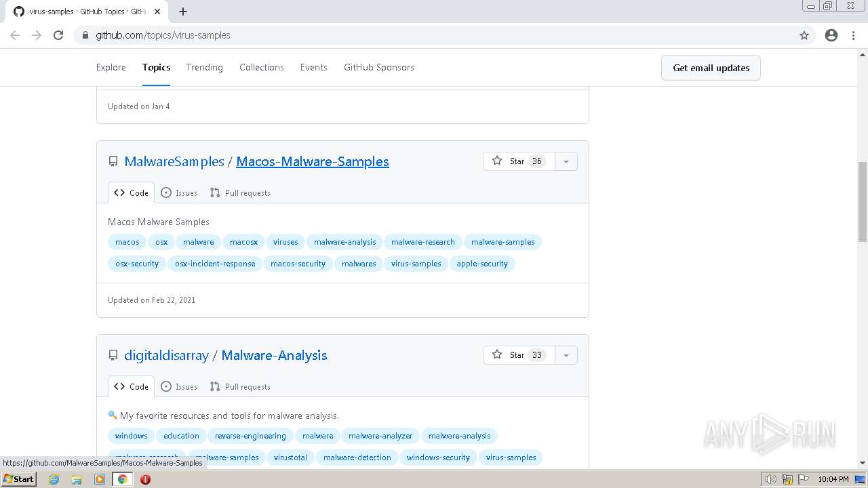Image resolution: width=868 pixels, height=488 pixels.
Task: Click the malware-research topic tag
Action: 423,242
